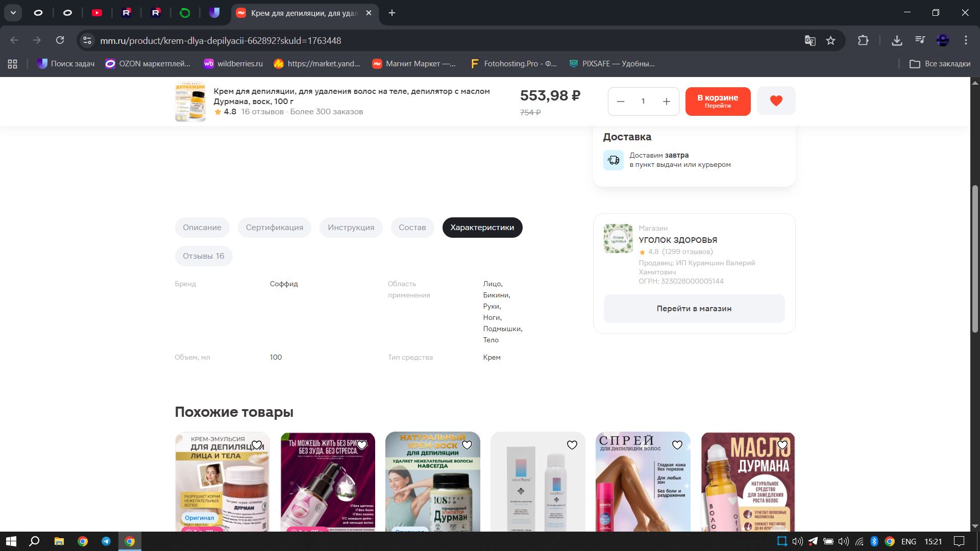Open the Отзывы 16 tab
The height and width of the screenshot is (551, 980).
point(203,256)
